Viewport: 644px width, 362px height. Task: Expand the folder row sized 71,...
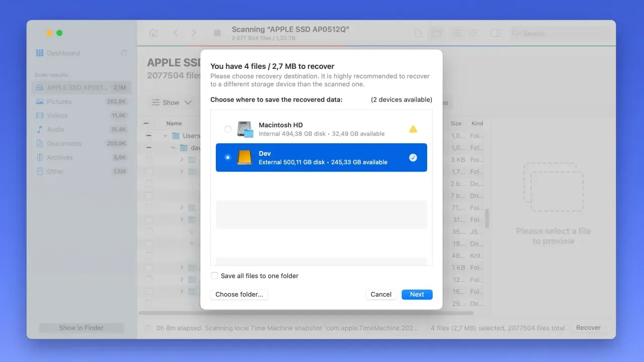coord(182,208)
